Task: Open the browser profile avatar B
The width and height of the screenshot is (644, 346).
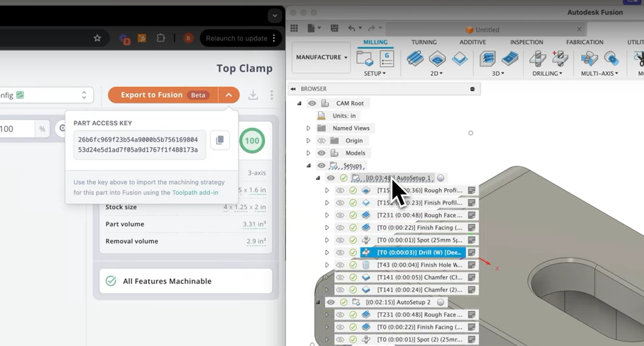Action: [x=188, y=38]
